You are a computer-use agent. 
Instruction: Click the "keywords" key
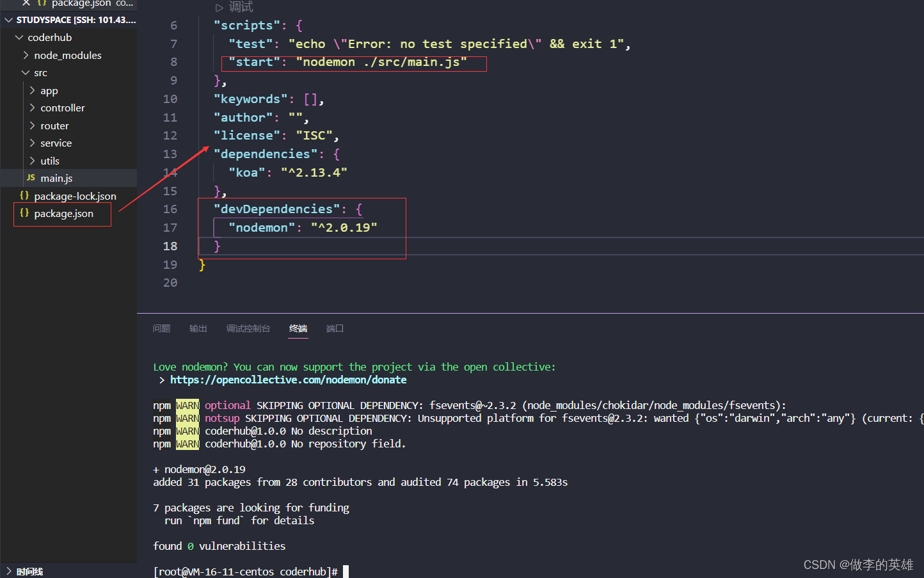click(251, 99)
